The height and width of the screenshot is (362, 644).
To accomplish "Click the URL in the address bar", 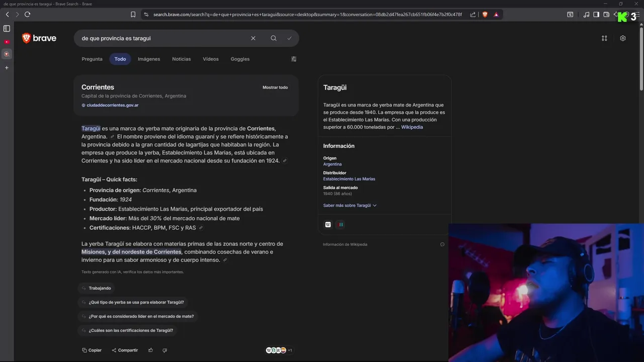I will point(307,15).
